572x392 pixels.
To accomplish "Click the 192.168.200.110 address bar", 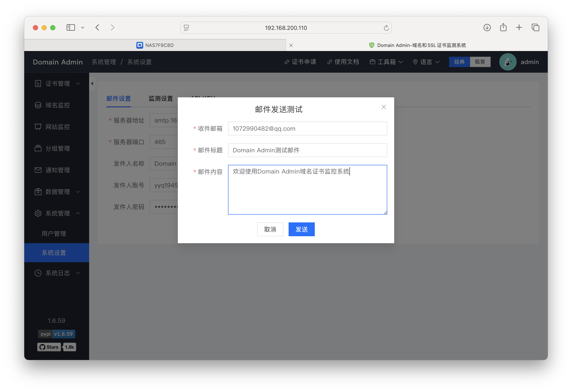I will (x=286, y=28).
